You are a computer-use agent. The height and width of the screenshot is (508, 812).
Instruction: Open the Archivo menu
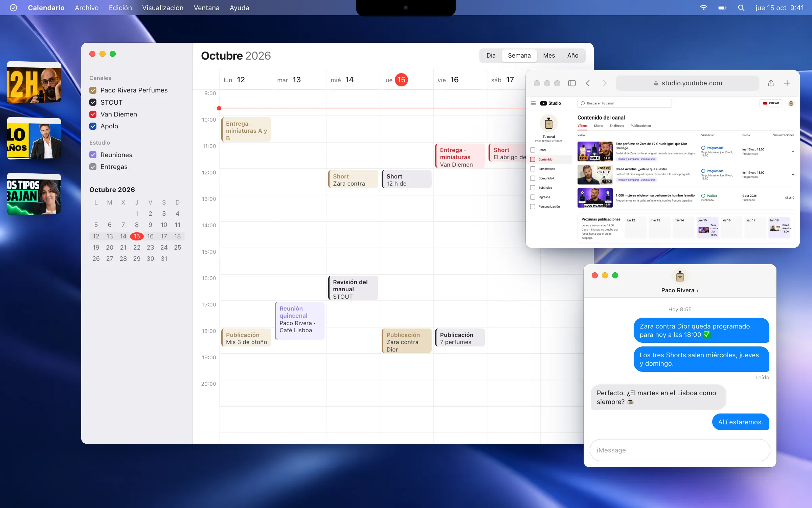[x=87, y=8]
